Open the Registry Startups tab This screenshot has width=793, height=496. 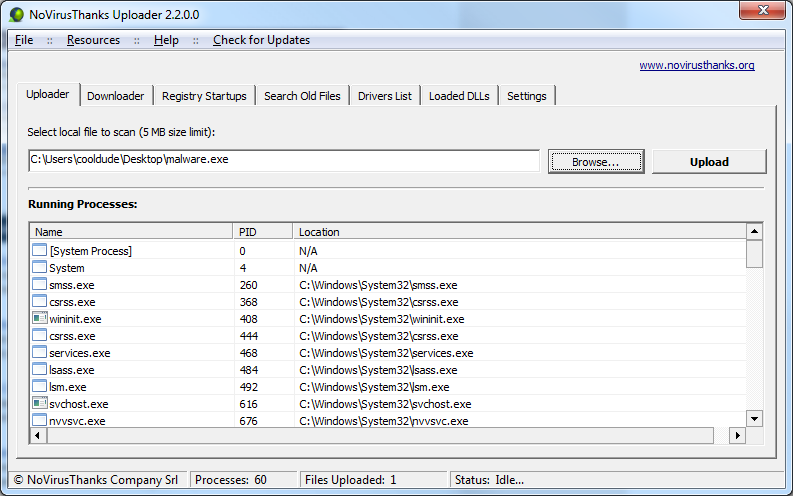[x=204, y=96]
